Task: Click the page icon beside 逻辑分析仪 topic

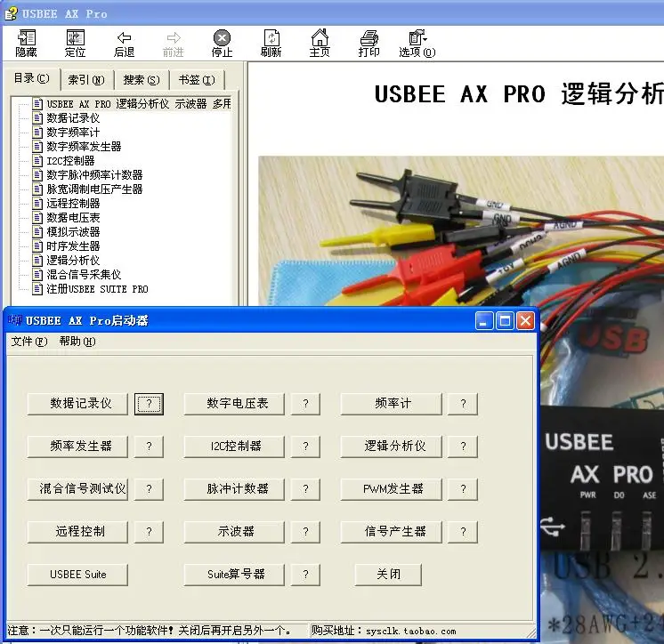Action: (37, 261)
